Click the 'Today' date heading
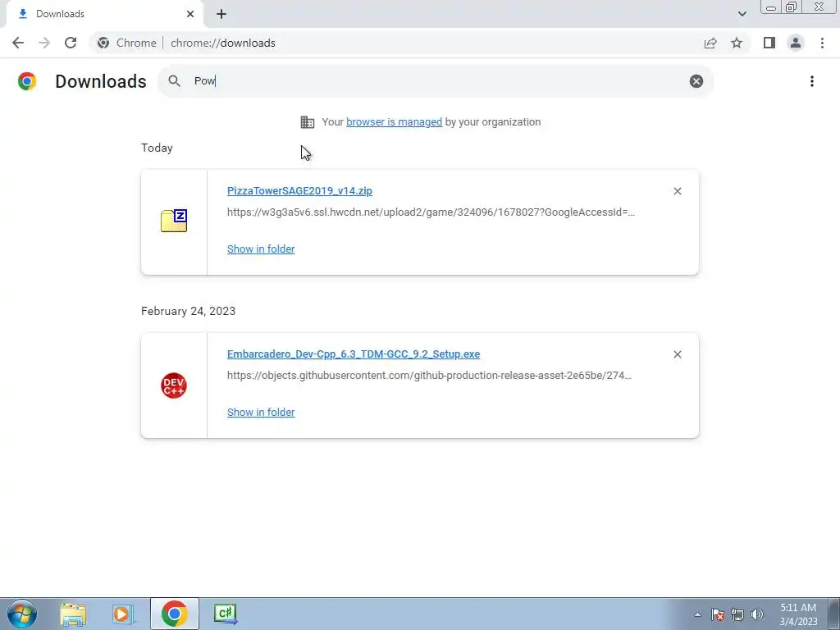Screen dimensions: 840x630 [x=157, y=148]
